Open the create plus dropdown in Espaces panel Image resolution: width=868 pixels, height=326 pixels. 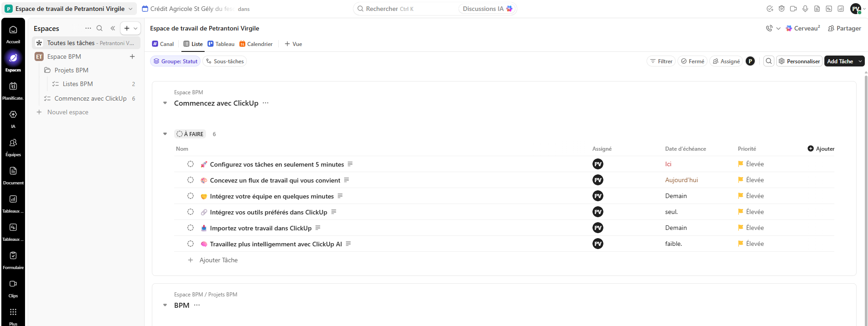[131, 28]
